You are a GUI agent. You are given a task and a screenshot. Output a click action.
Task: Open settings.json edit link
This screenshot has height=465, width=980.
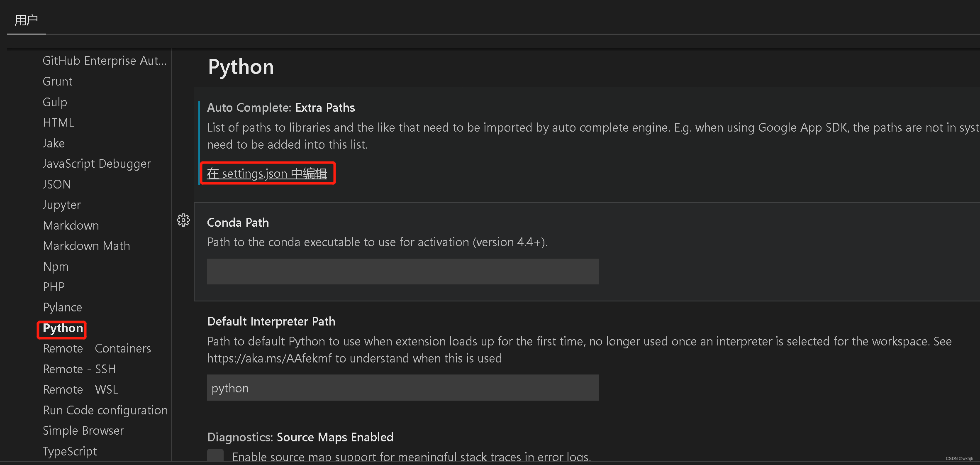267,174
